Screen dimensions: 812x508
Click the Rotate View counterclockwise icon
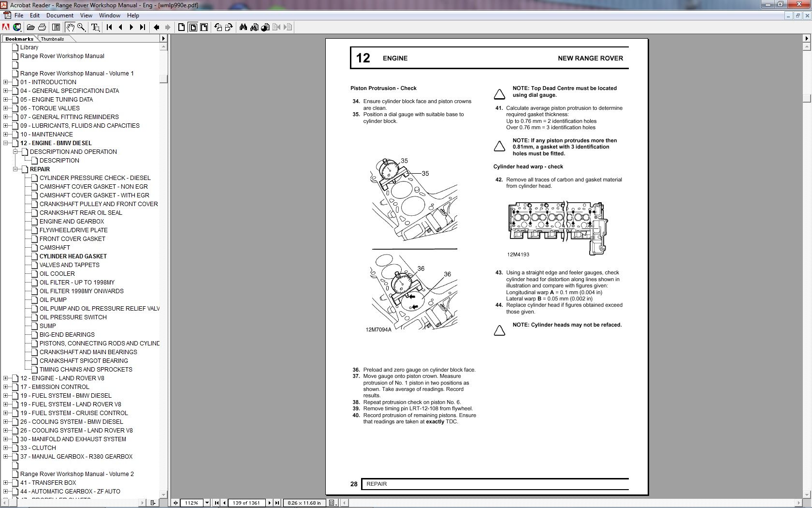click(x=218, y=27)
